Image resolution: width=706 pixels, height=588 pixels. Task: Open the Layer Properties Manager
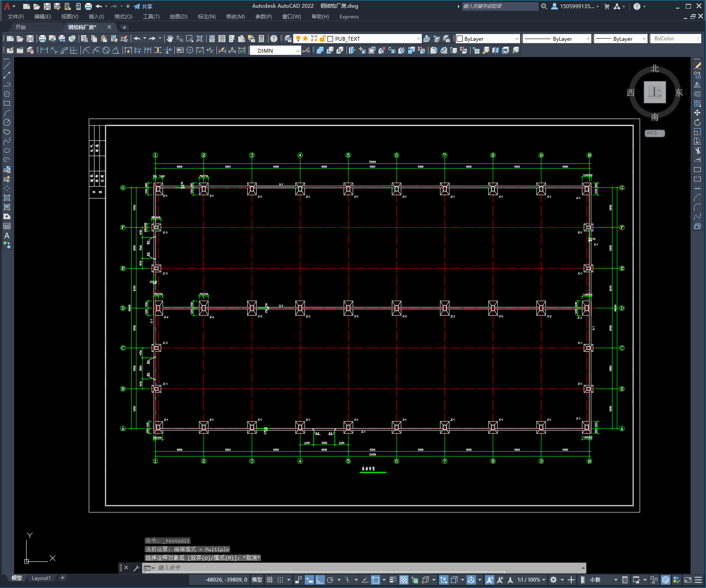pyautogui.click(x=288, y=39)
